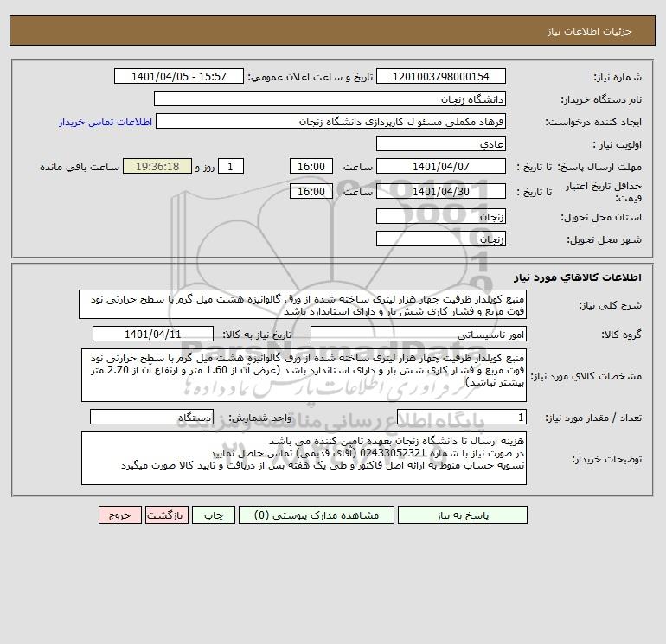Click تاریخ نیاز به کالا field 1401/04/11
Screen dimensions: 666x644
click(153, 334)
